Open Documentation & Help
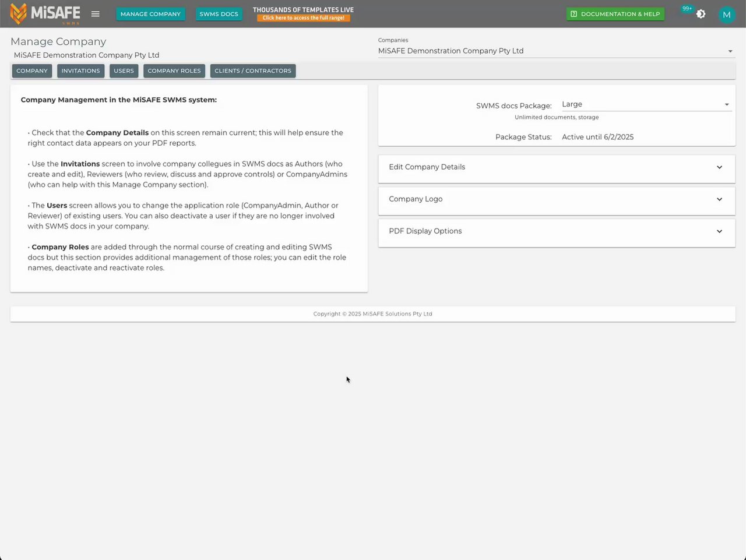The width and height of the screenshot is (746, 560). click(615, 14)
